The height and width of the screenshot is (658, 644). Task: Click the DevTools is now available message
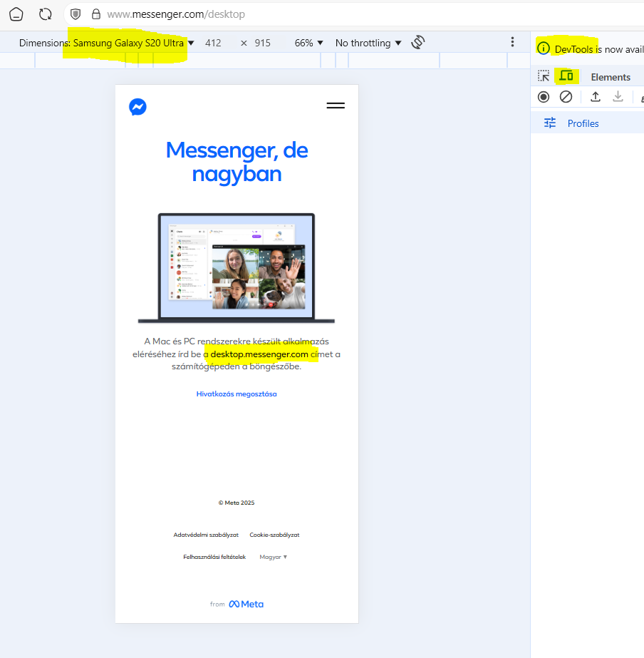[x=599, y=49]
